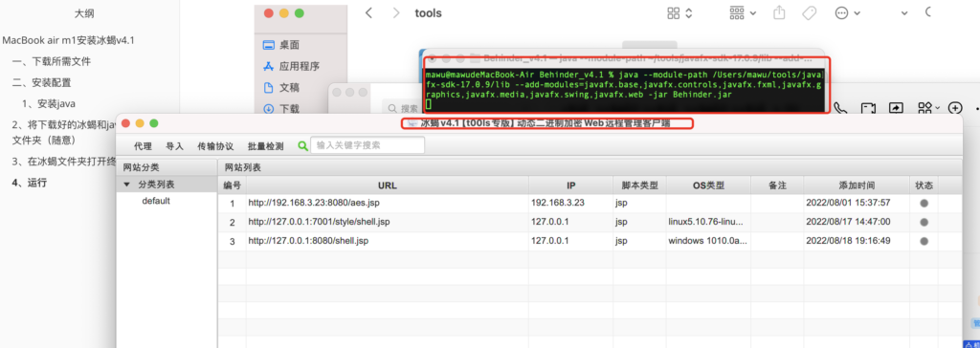Viewport: 980px width, 348px height.
Task: Click the Finder tag icon
Action: [x=809, y=13]
